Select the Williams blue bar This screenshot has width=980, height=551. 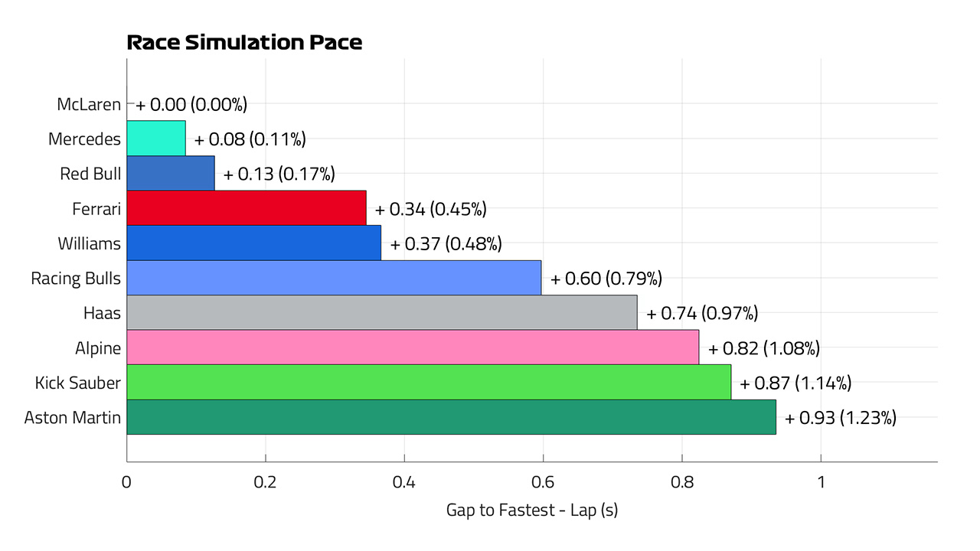(254, 243)
